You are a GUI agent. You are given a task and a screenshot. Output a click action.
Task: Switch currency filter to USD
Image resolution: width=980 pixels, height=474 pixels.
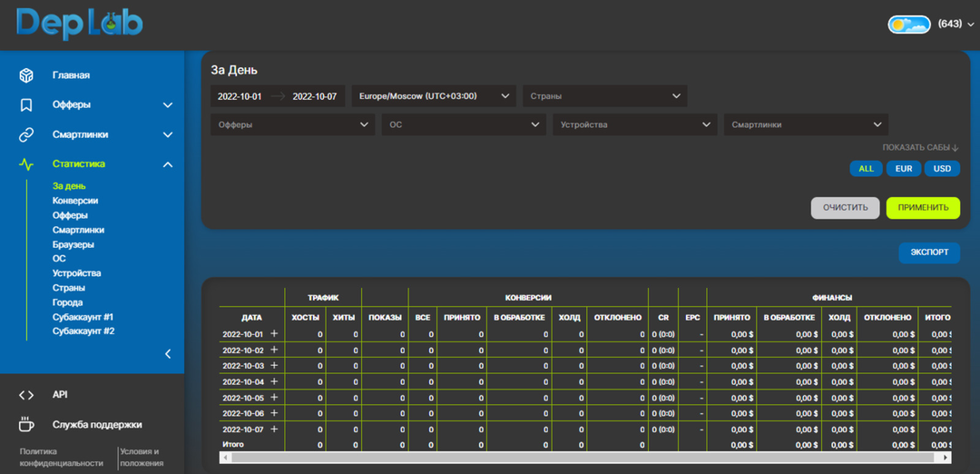942,169
